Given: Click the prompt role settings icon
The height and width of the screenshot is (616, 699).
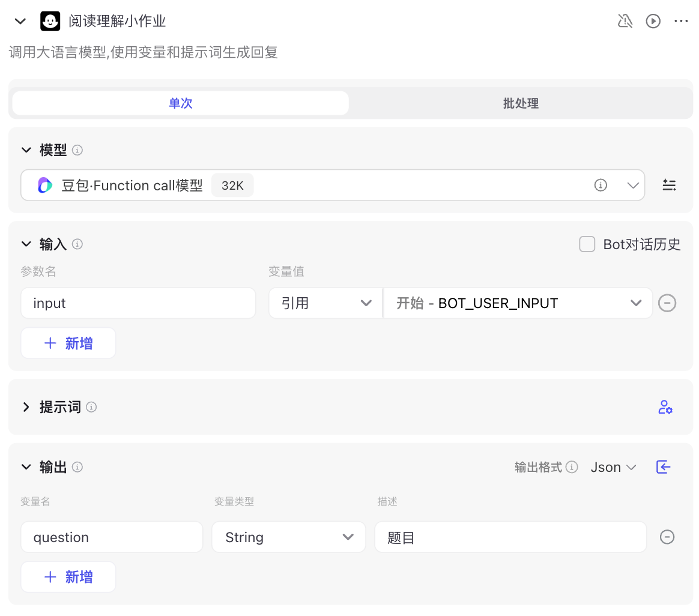Looking at the screenshot, I should click(665, 407).
